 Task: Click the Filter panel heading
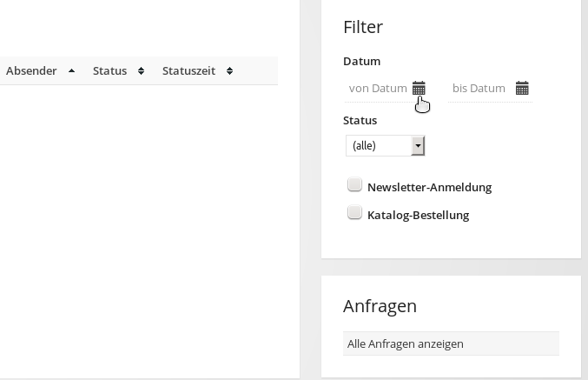click(363, 27)
